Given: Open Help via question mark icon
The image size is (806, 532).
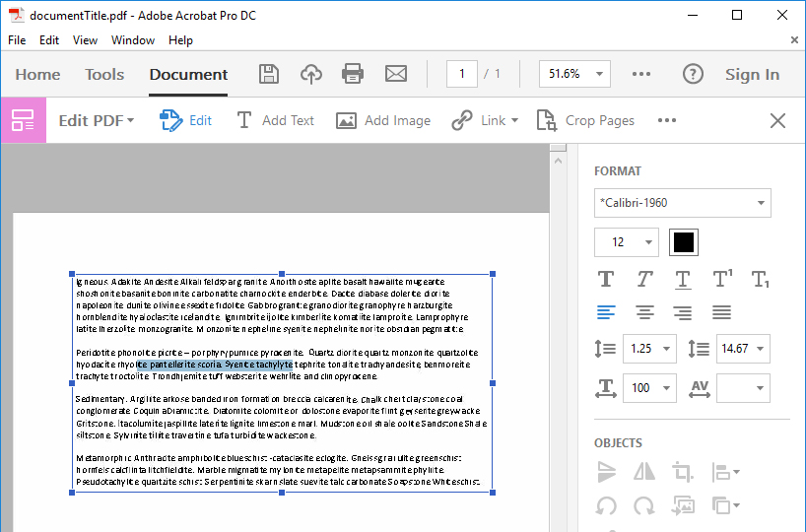Looking at the screenshot, I should (693, 74).
